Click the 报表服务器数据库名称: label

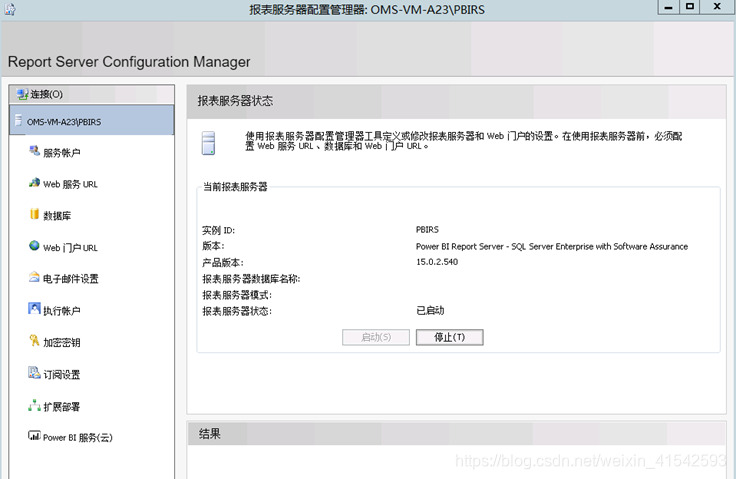pos(251,279)
